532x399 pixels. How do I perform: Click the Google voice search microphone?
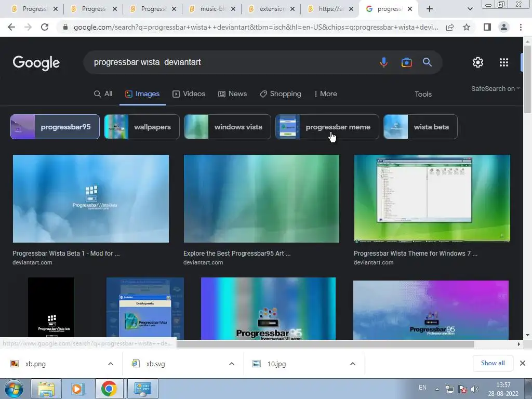pyautogui.click(x=384, y=62)
